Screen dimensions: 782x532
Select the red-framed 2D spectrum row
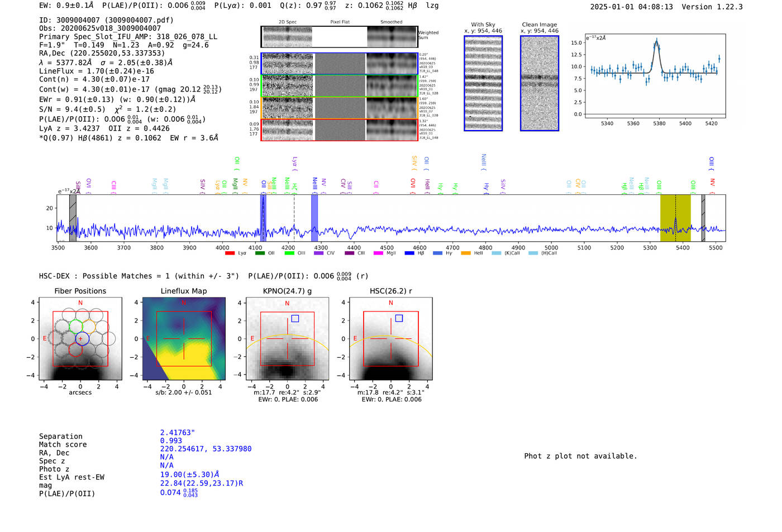coord(339,130)
